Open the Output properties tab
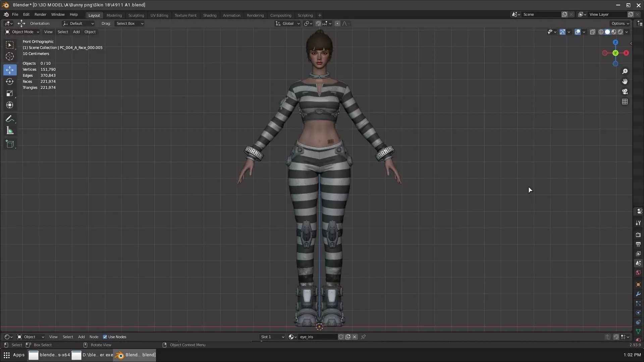644x362 pixels. [638, 244]
